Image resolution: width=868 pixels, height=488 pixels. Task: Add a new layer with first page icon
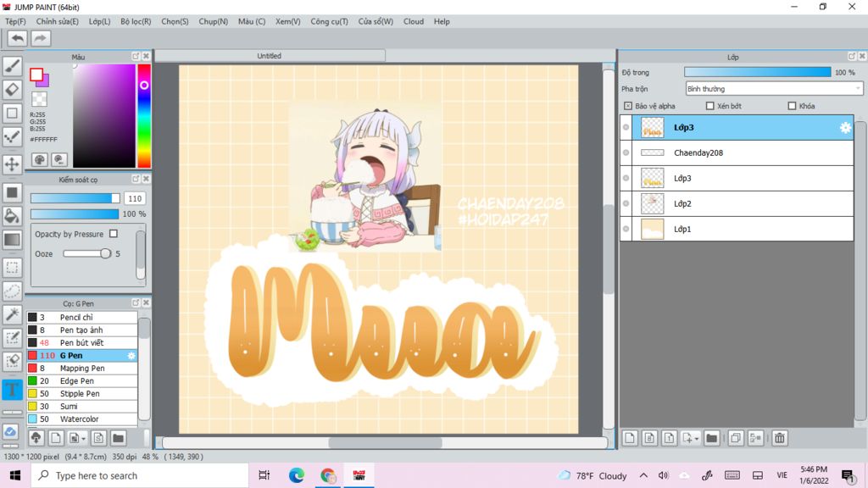630,438
